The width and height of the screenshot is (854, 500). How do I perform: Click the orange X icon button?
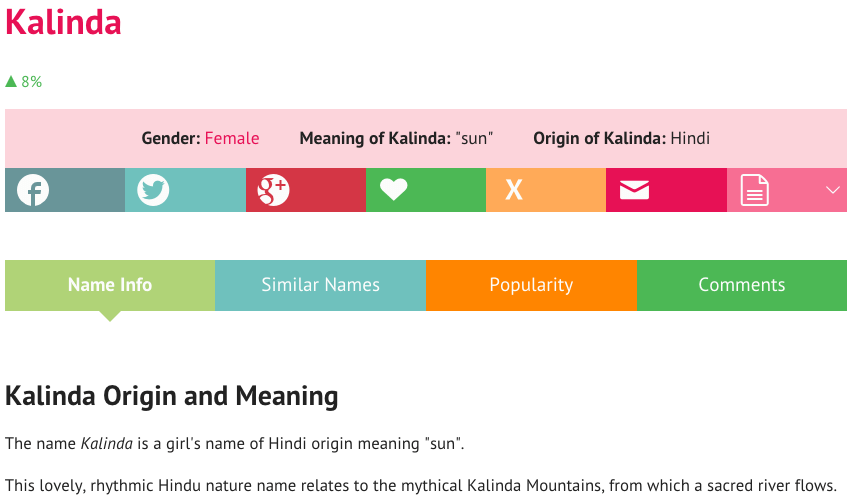pyautogui.click(x=546, y=190)
